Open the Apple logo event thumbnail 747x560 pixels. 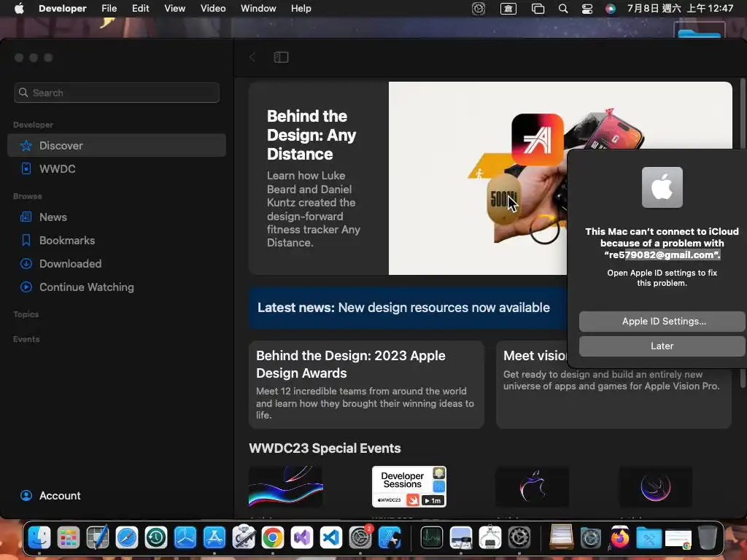pyautogui.click(x=533, y=486)
